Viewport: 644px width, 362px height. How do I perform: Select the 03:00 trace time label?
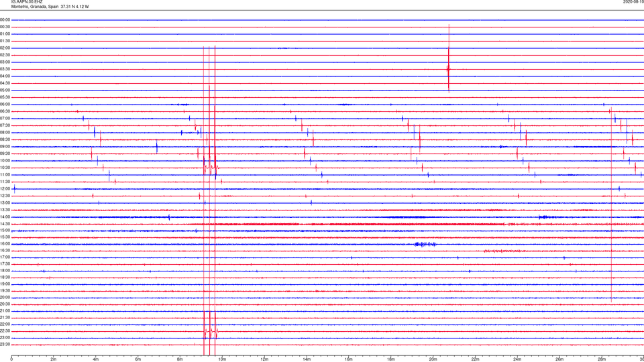5,62
